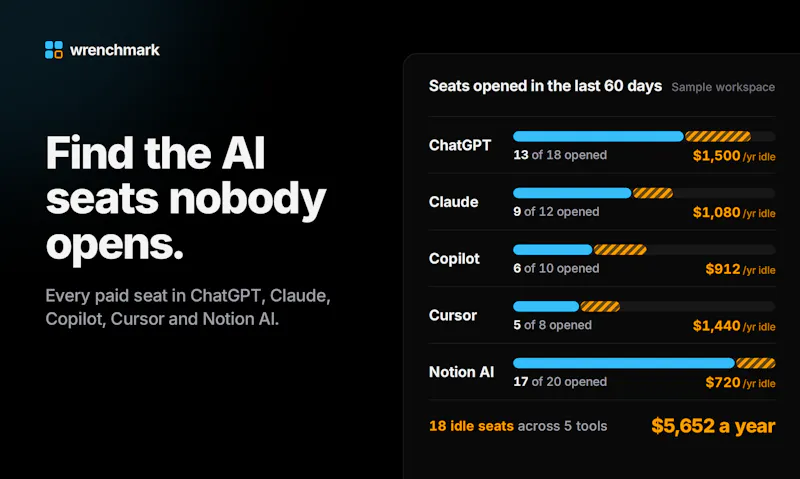Click the ChatGPT striped idle-seats bar segment
800x479 pixels.
pyautogui.click(x=718, y=136)
